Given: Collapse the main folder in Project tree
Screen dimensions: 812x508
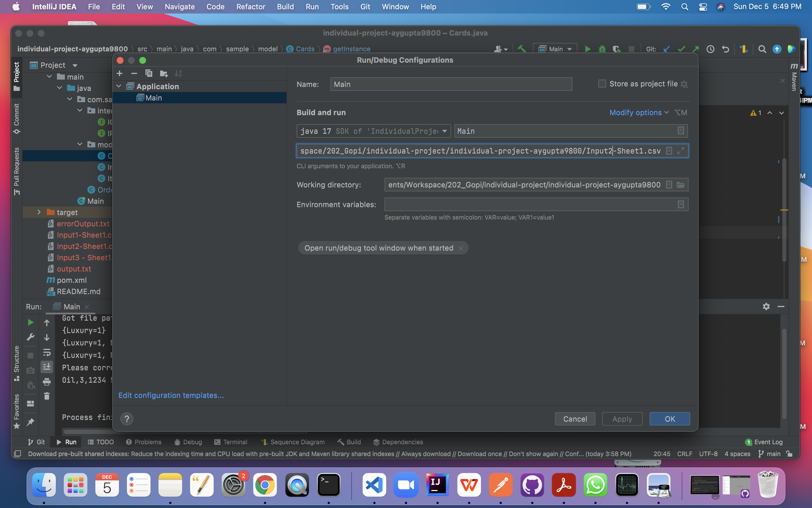Looking at the screenshot, I should (50, 76).
